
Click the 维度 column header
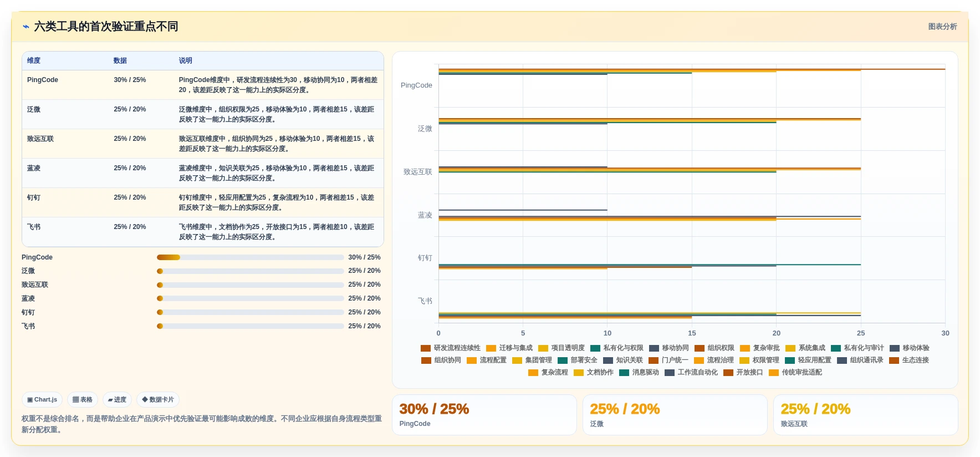[34, 60]
